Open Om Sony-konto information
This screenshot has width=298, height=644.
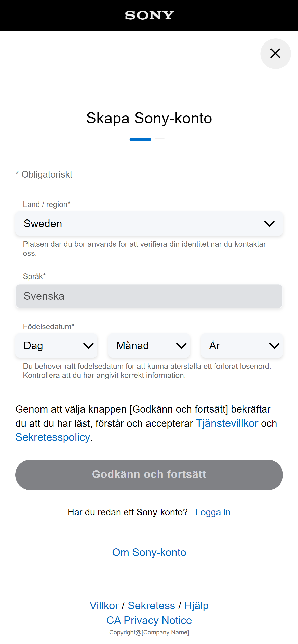click(149, 552)
